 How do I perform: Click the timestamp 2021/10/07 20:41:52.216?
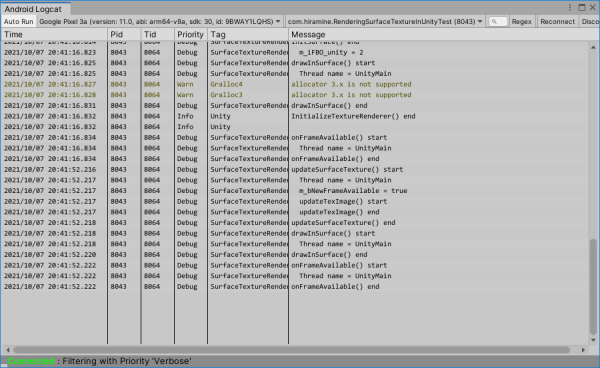point(50,169)
